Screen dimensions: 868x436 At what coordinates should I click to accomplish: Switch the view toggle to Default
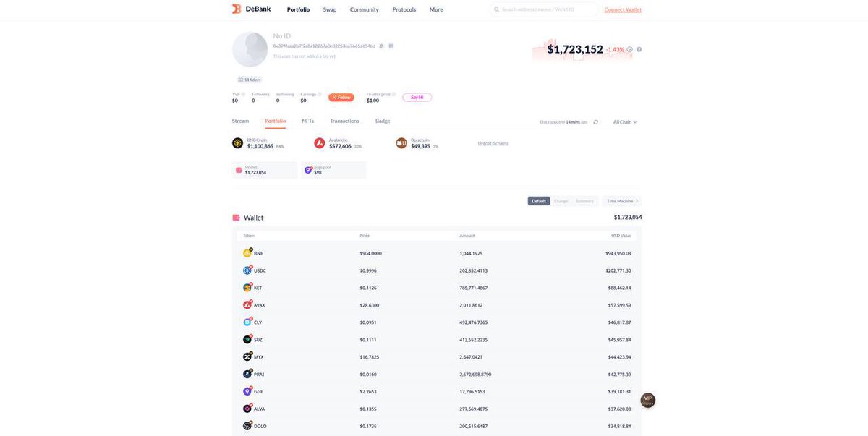pos(539,201)
